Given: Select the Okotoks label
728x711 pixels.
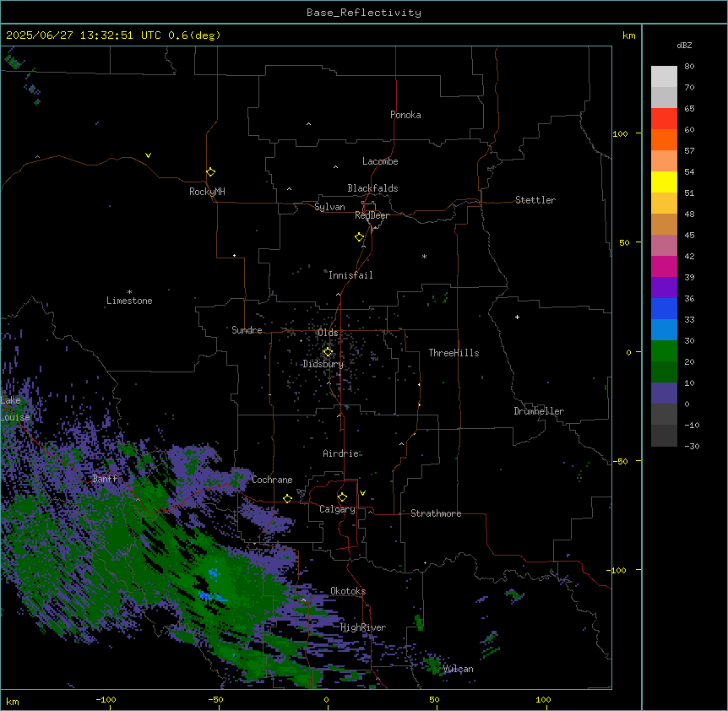Looking at the screenshot, I should pos(348,591).
